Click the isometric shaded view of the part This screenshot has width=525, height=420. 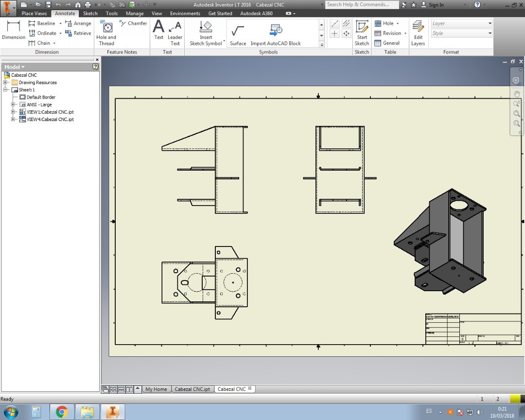[x=440, y=242]
